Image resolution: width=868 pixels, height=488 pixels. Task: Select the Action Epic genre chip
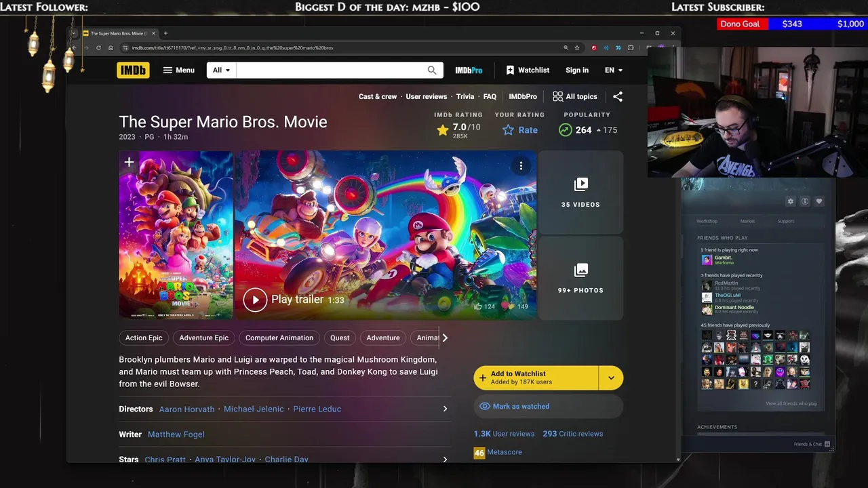click(x=144, y=338)
